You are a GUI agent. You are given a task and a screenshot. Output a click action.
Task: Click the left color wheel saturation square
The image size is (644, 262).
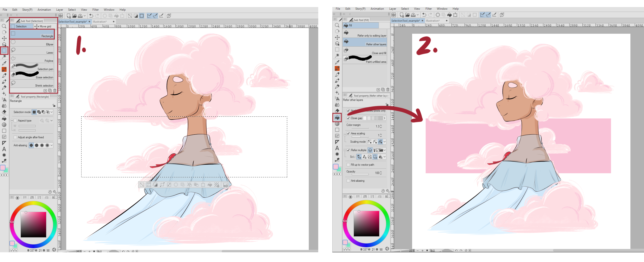point(33,224)
